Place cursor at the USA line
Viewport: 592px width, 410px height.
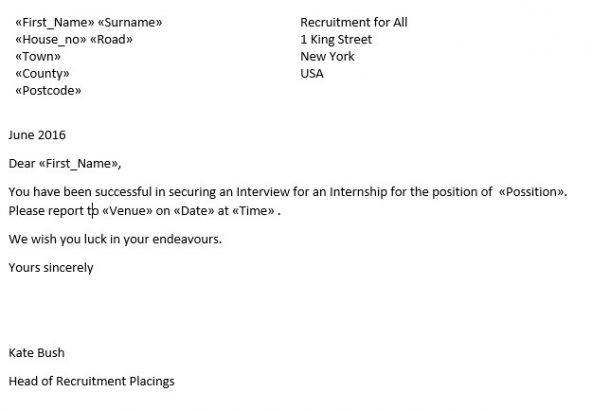tap(312, 73)
